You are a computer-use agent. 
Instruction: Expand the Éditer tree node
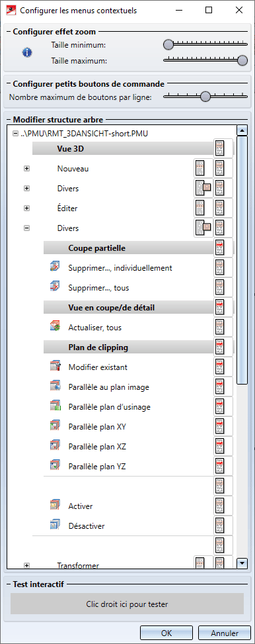click(26, 208)
